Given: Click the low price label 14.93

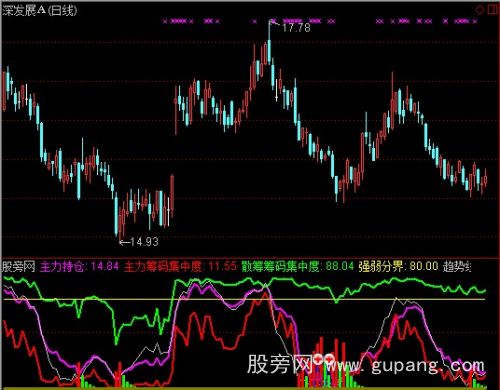Looking at the screenshot, I should click(144, 242).
